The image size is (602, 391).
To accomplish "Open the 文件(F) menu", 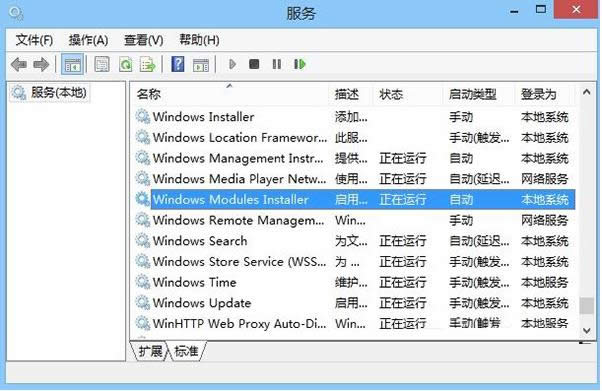I will pos(34,40).
